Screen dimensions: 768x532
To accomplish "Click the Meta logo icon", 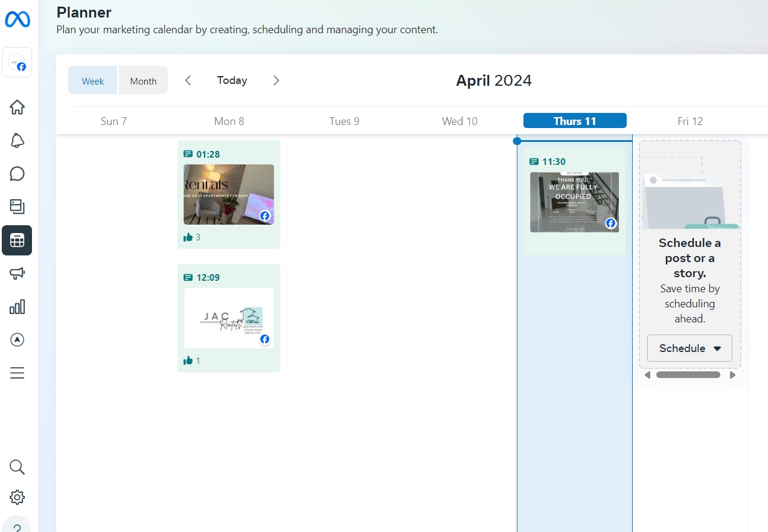I will (18, 19).
